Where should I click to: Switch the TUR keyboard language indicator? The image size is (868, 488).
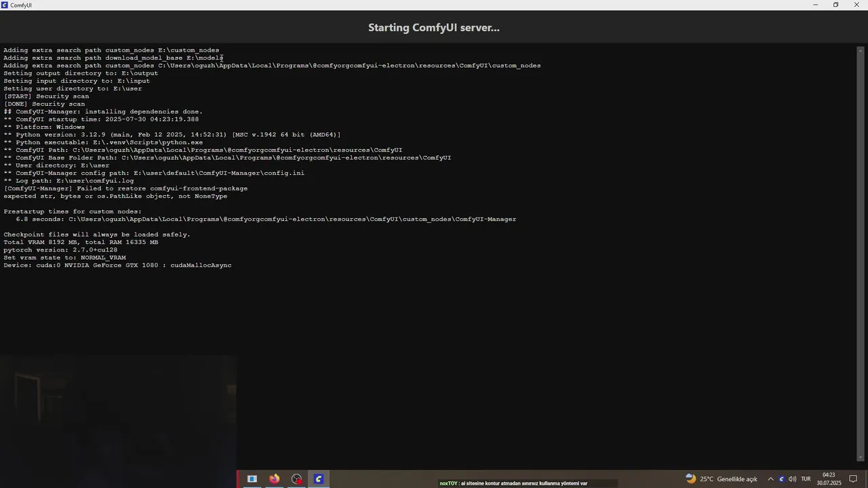point(806,479)
